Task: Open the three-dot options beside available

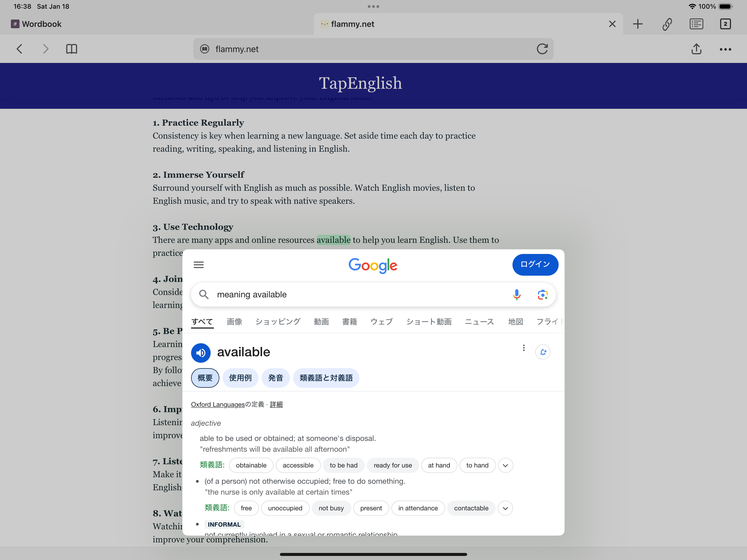Action: 523,348
